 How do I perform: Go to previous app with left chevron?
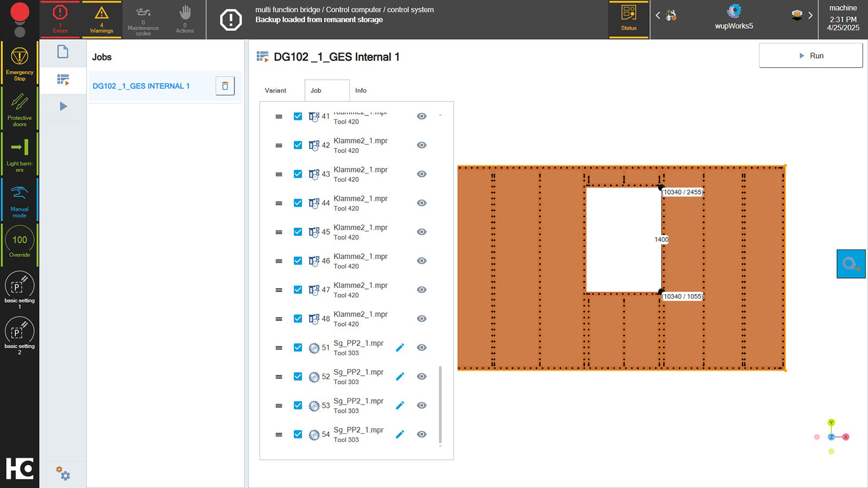[x=658, y=15]
